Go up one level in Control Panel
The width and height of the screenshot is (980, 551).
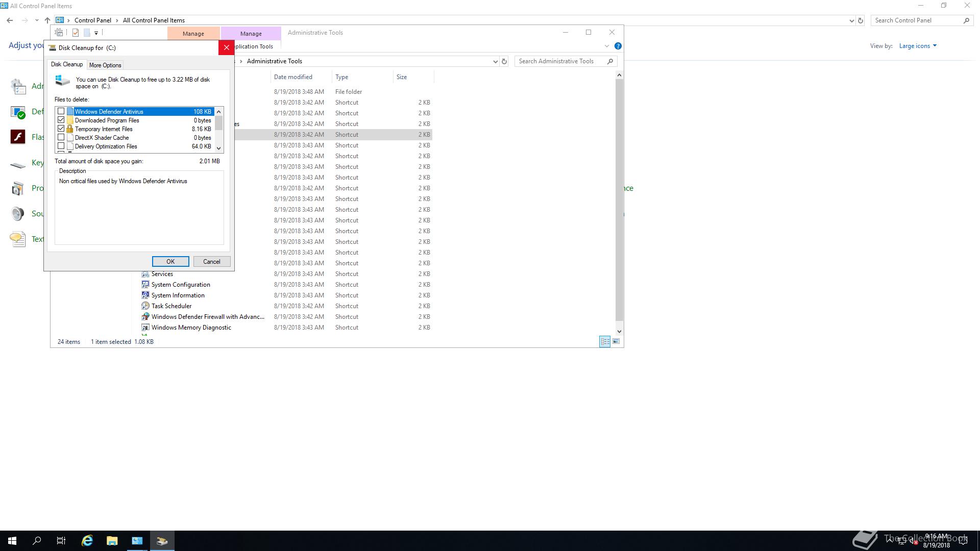click(47, 20)
